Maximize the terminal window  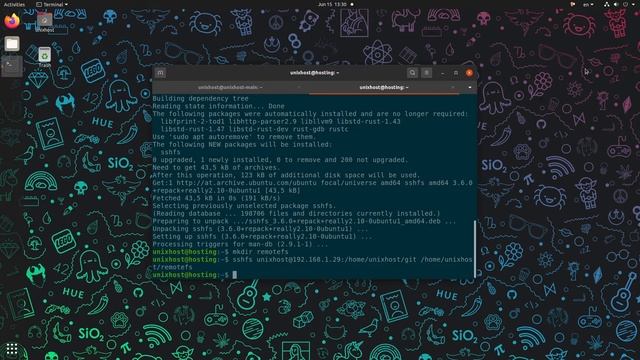[456, 73]
